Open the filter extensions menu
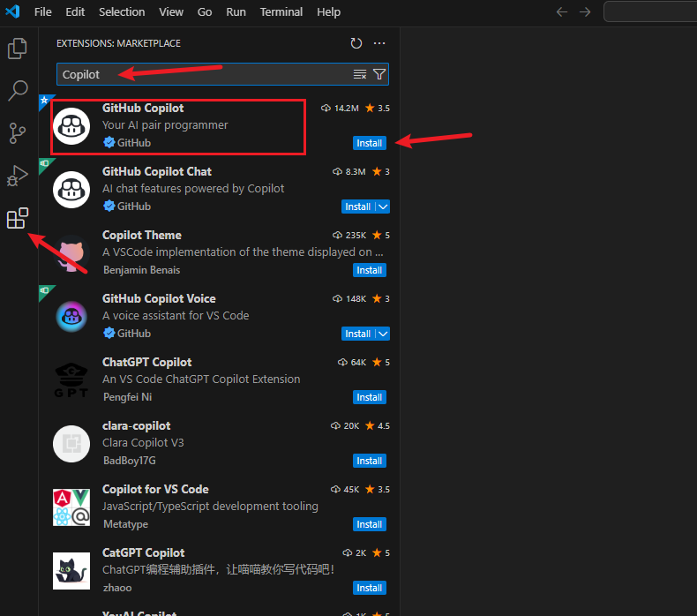 379,74
